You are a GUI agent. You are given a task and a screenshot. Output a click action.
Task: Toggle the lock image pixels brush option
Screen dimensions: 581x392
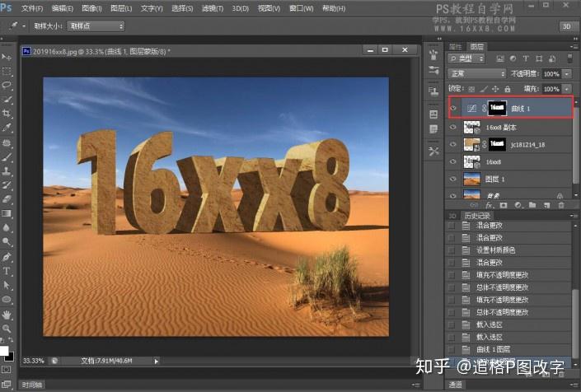coord(484,89)
